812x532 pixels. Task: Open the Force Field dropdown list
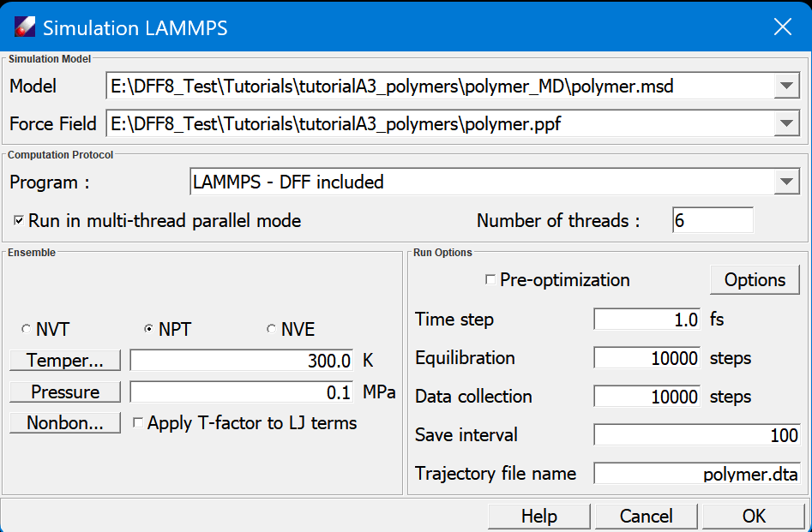click(x=785, y=124)
